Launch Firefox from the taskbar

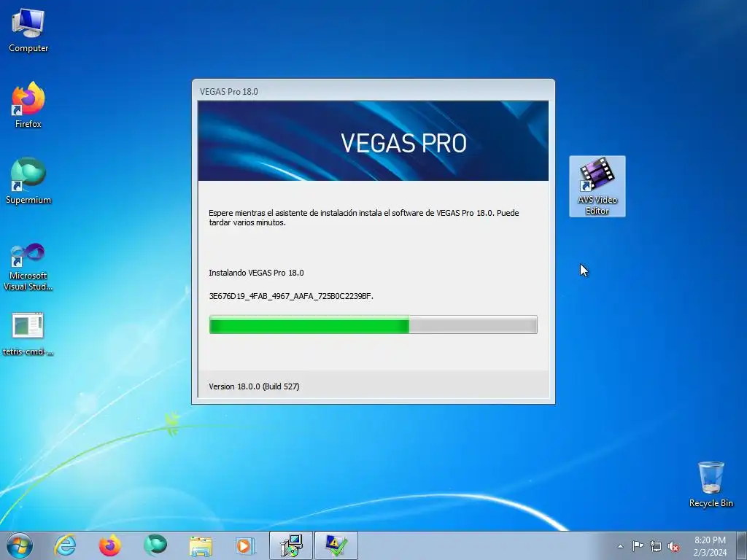point(109,545)
